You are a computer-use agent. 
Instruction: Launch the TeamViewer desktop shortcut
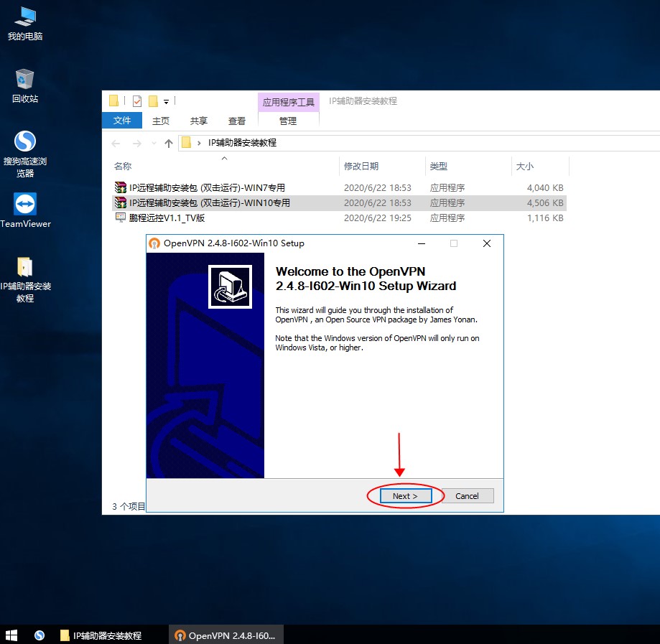[x=25, y=210]
